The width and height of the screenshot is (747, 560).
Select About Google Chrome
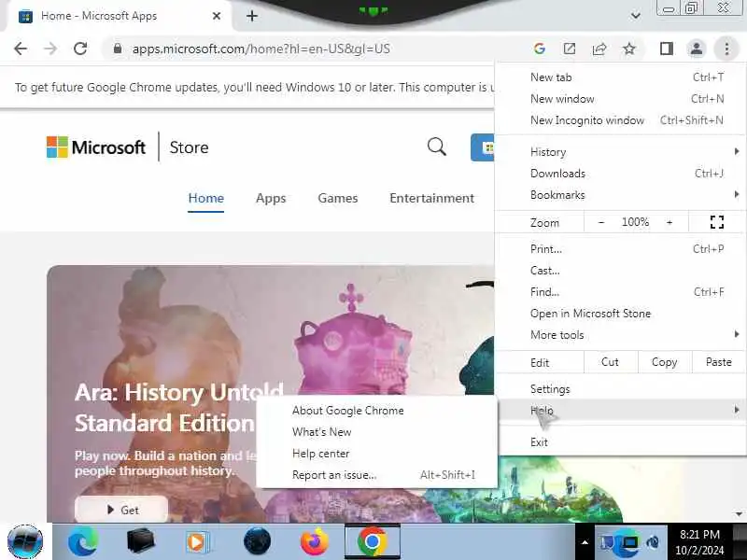(x=377, y=411)
